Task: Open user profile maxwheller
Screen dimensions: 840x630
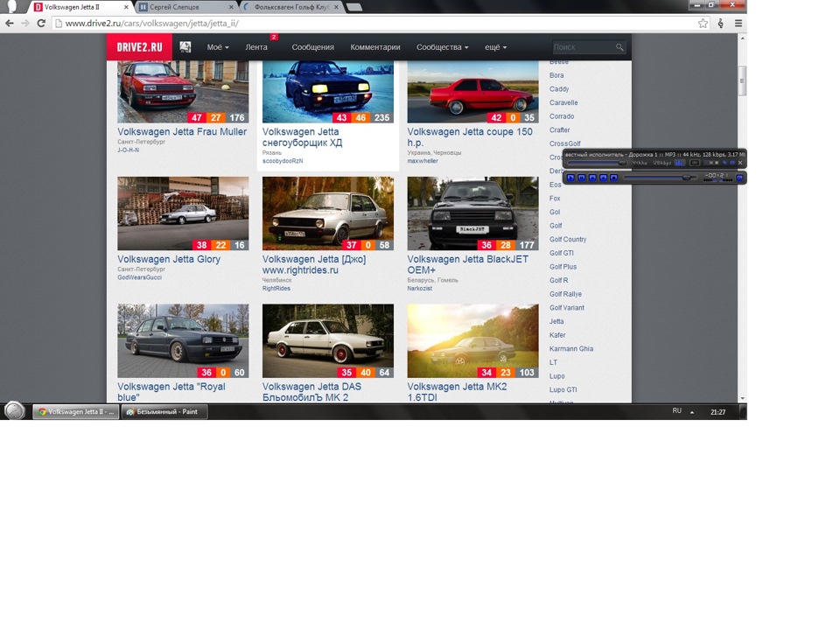Action: pyautogui.click(x=423, y=161)
